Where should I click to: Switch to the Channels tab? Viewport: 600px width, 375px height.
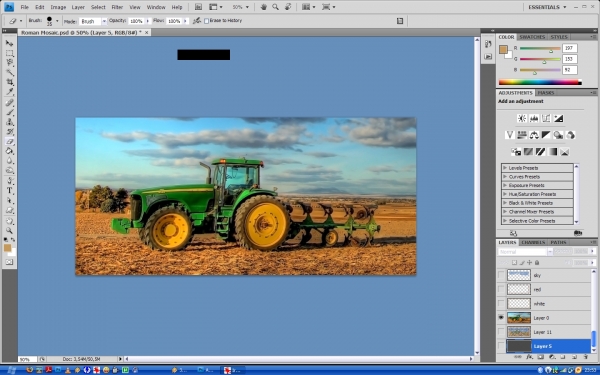click(x=533, y=242)
